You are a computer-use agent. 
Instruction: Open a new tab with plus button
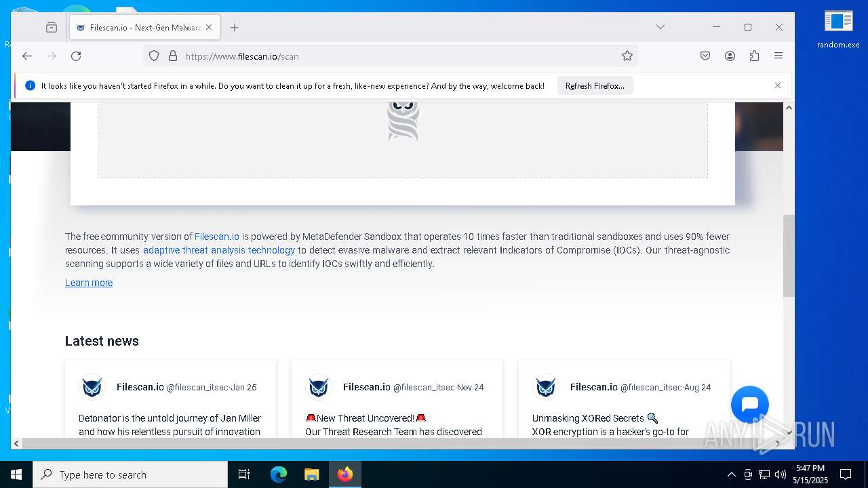(x=235, y=28)
